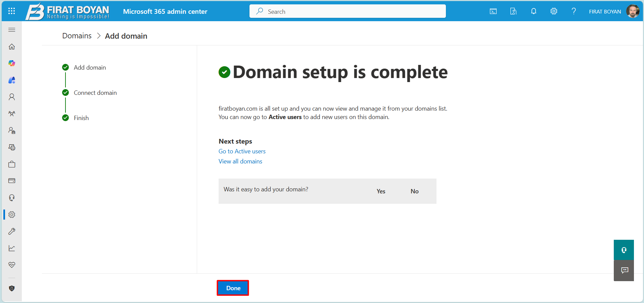
Task: Open Copilot from the sidebar
Action: 11,63
